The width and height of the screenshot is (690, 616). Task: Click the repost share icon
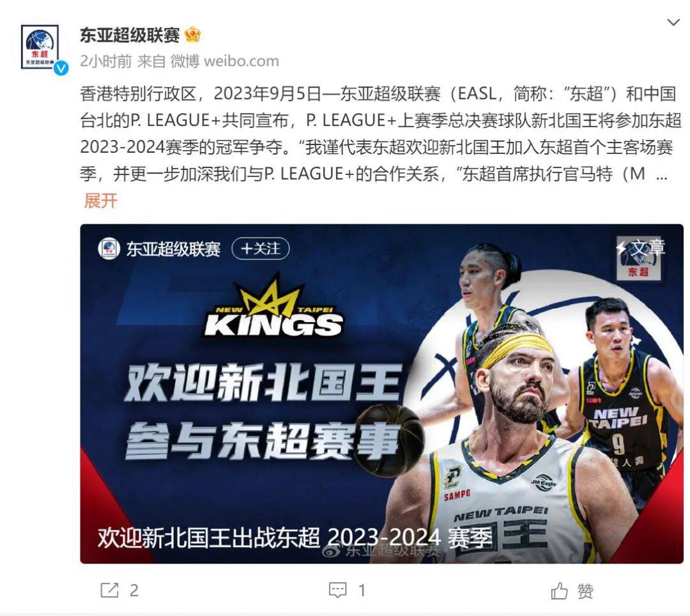110,590
